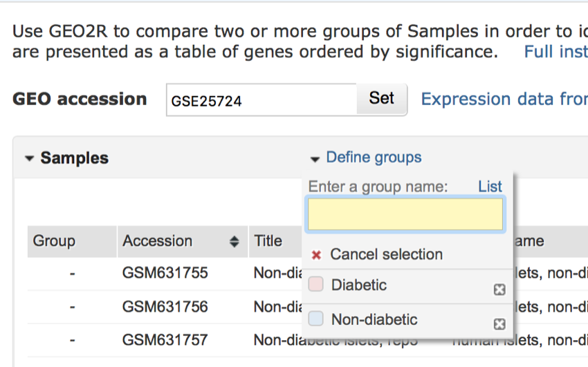
Task: Click the Accession column sort arrows
Action: click(x=235, y=242)
